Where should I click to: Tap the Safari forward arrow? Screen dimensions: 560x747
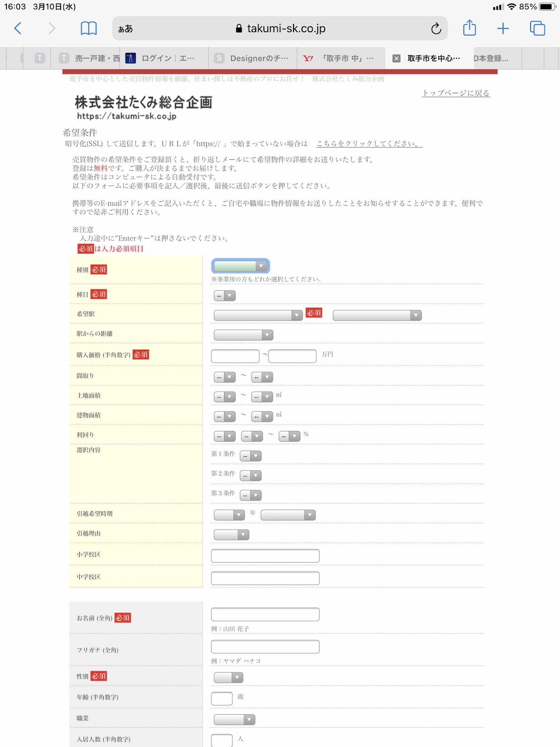(x=52, y=28)
